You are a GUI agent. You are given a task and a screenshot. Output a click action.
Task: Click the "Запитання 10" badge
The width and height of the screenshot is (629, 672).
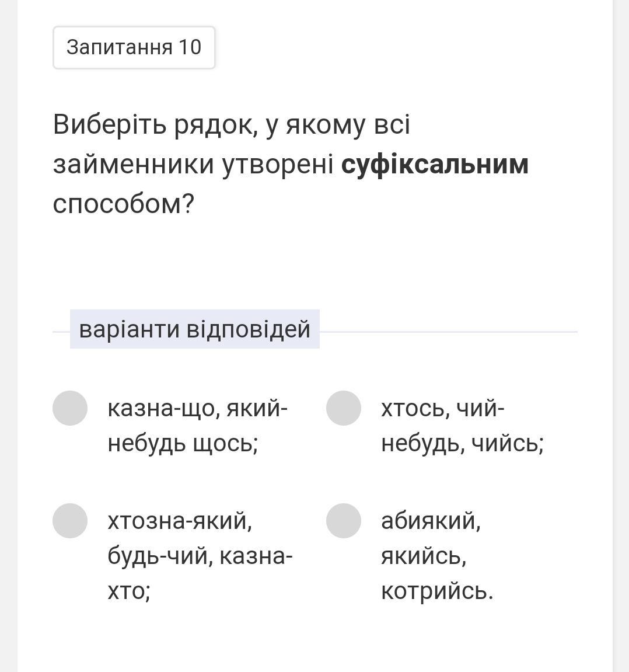[134, 47]
